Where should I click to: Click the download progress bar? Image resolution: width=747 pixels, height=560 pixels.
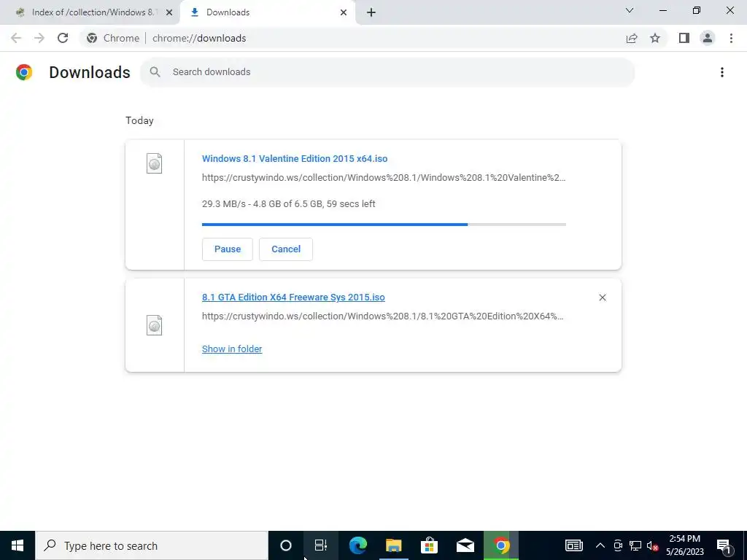(x=384, y=225)
